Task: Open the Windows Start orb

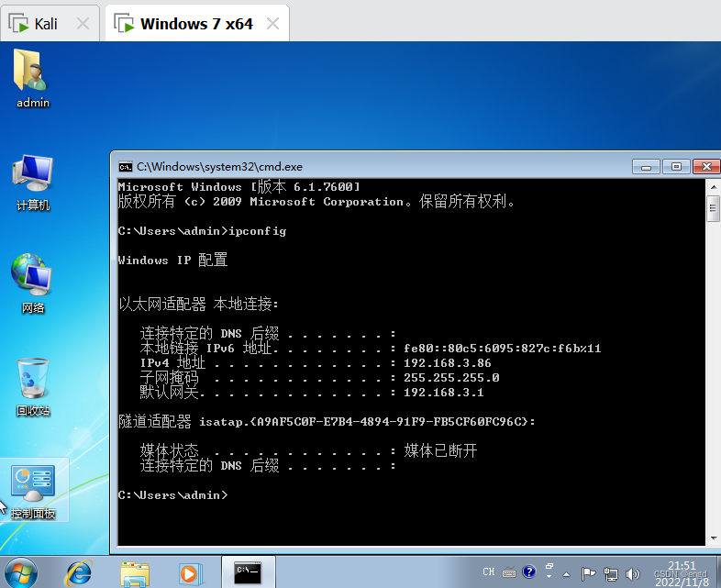Action: tap(19, 573)
